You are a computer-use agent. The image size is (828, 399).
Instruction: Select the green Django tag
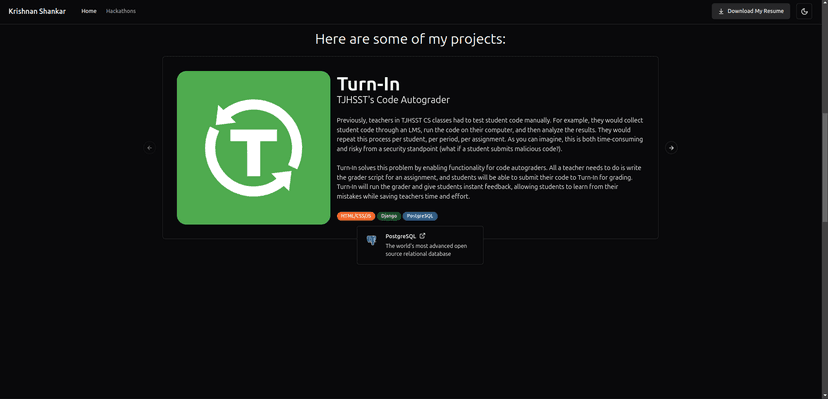coord(389,216)
